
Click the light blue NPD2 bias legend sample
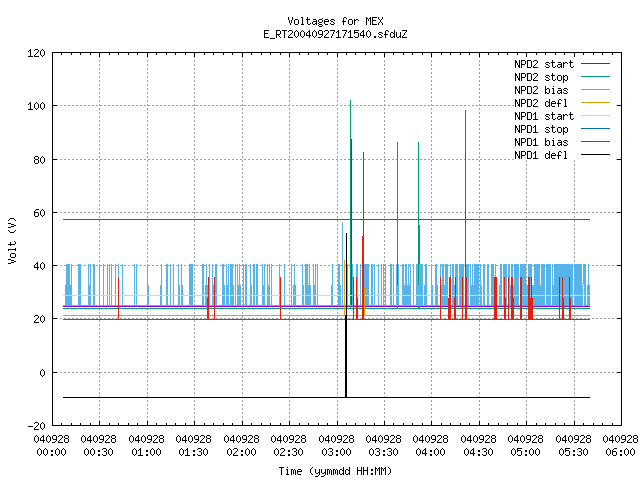click(596, 90)
